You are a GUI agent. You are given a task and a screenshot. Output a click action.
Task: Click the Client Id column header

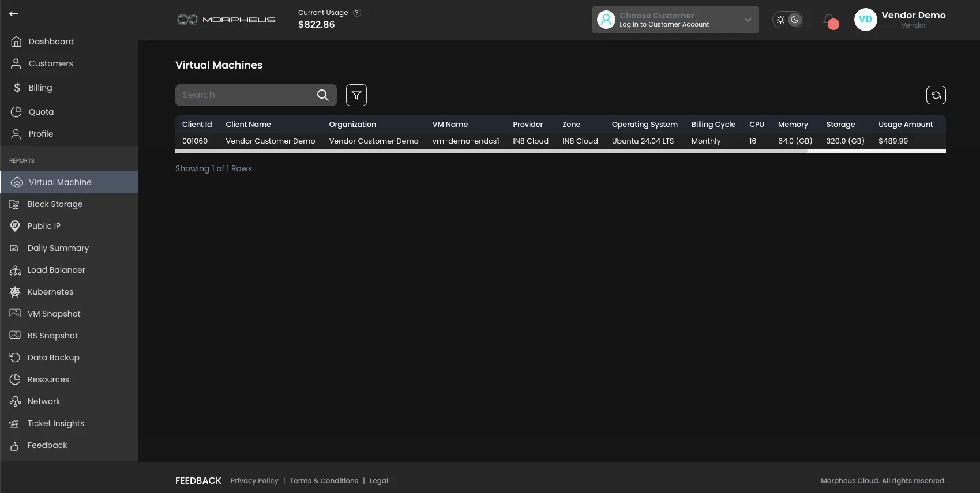click(x=197, y=125)
